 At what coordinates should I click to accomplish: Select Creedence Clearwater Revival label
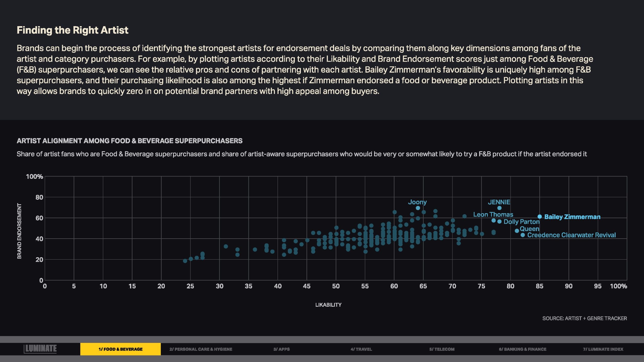point(572,235)
